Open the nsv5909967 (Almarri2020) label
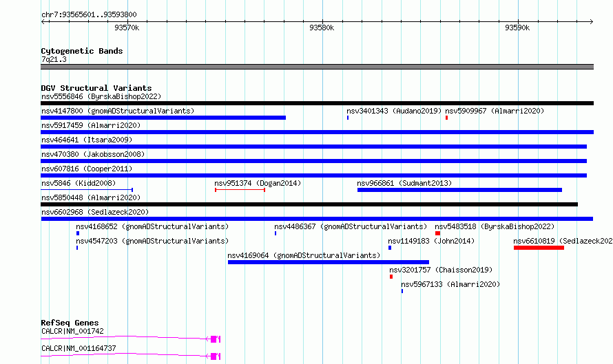The height and width of the screenshot is (364, 613). tap(495, 111)
